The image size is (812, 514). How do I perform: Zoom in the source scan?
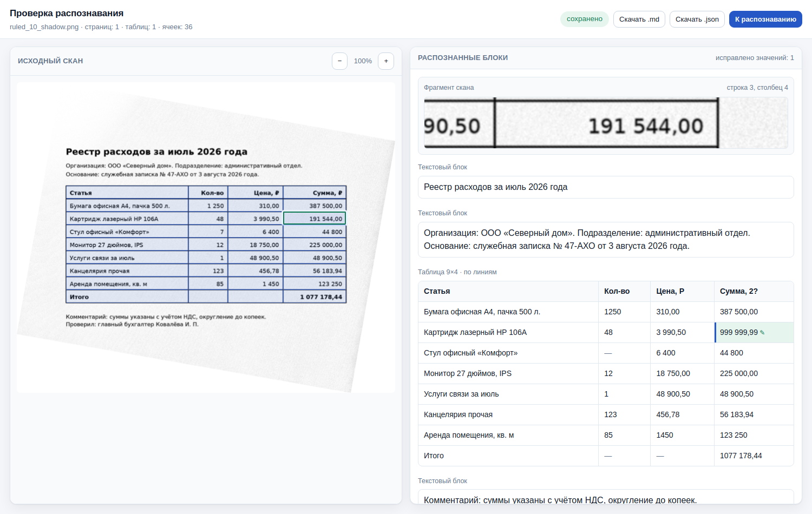[x=386, y=61]
